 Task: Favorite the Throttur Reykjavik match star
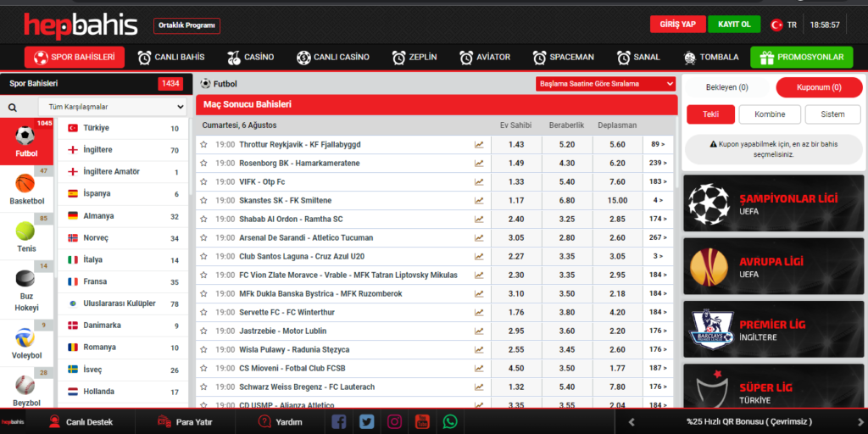(203, 144)
